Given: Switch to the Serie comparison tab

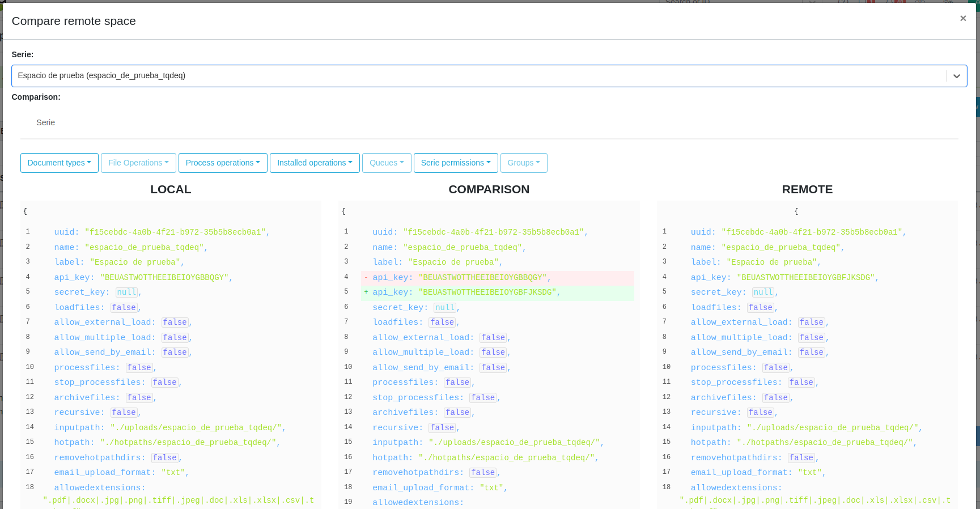Looking at the screenshot, I should click(46, 122).
